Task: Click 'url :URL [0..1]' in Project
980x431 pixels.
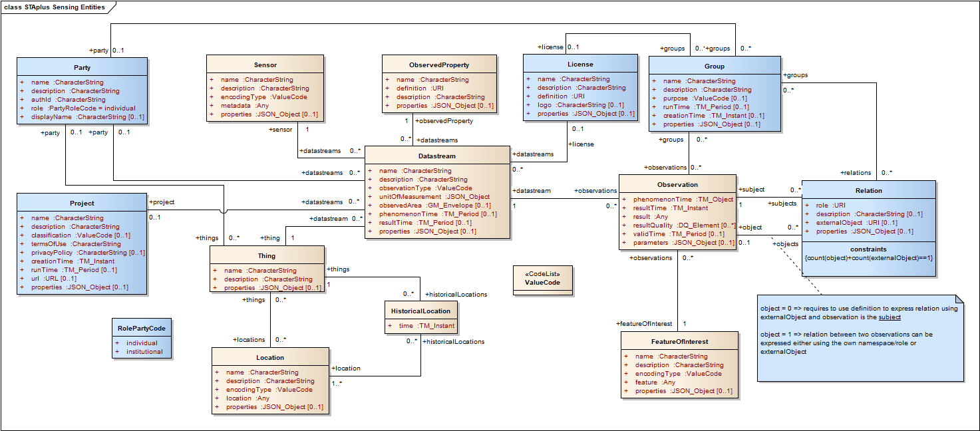Action: (55, 279)
